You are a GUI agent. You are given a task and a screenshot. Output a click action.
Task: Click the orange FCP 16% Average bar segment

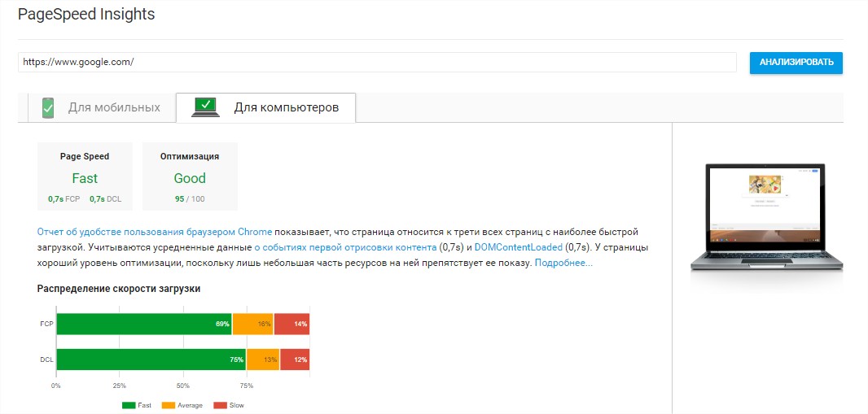pyautogui.click(x=253, y=324)
